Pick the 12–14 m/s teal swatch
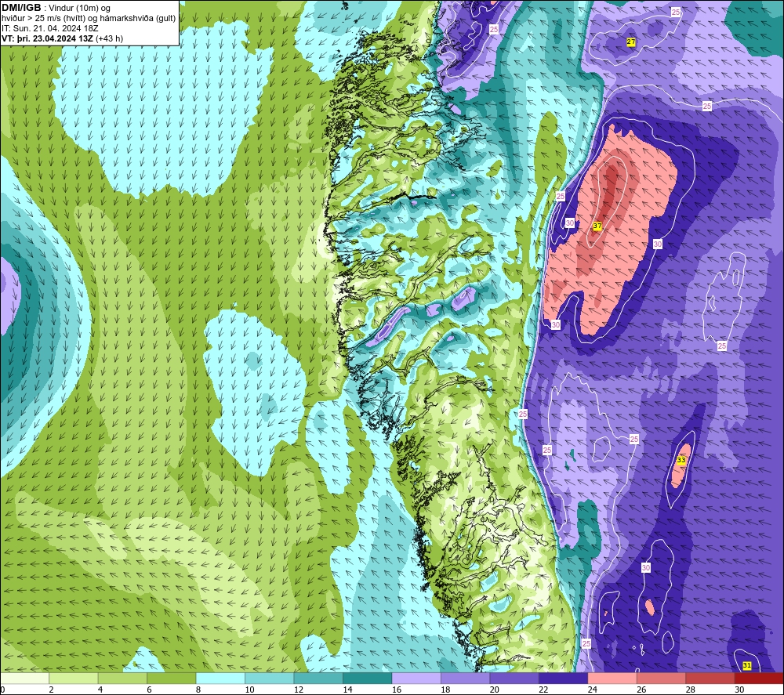Viewport: 784px width, 695px height. coord(318,678)
